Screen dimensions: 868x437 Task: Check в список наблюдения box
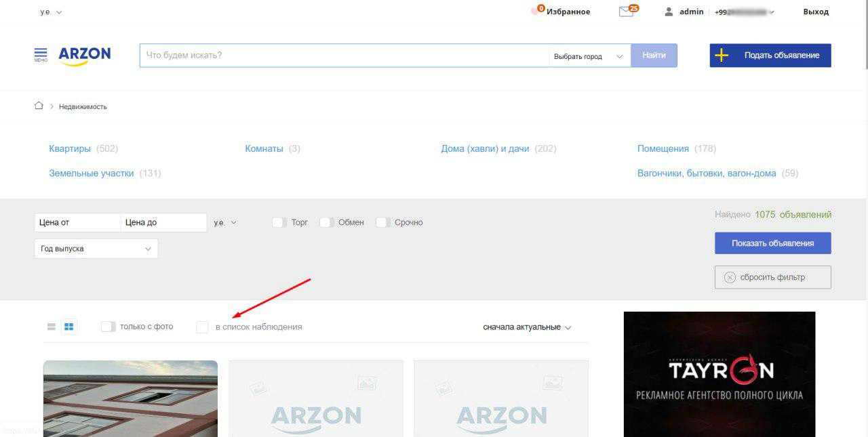tap(202, 327)
